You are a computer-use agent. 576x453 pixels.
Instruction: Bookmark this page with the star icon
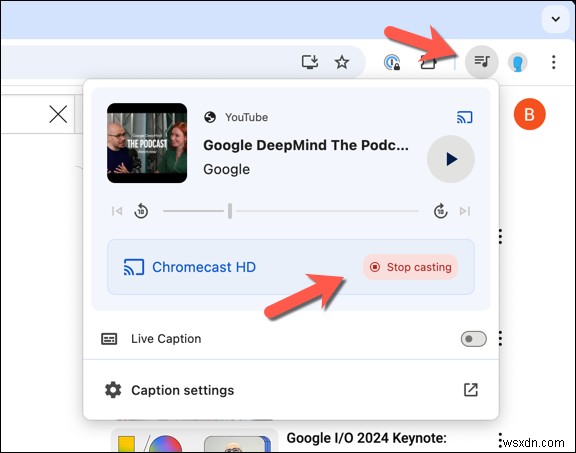click(342, 62)
